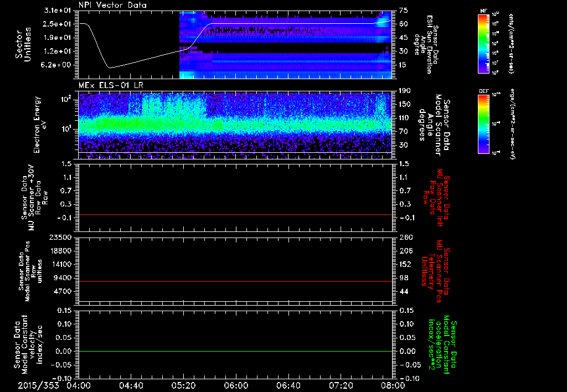Click the 06:40 time axis label
The image size is (567, 392).
288,385
